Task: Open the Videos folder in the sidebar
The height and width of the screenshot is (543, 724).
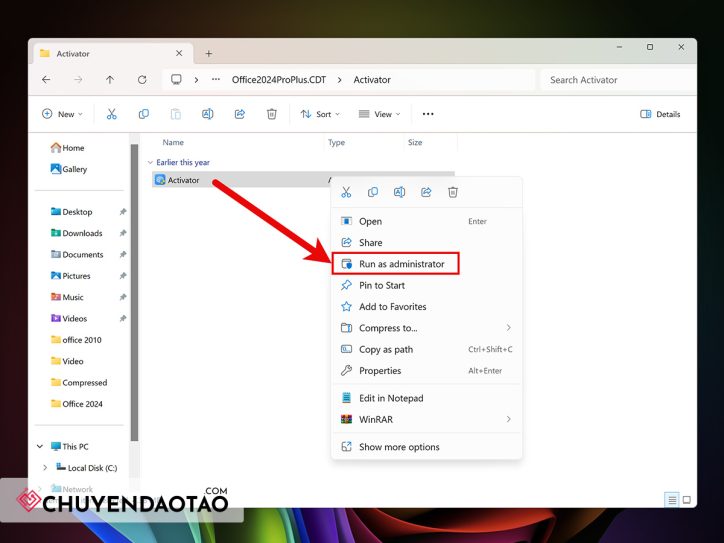Action: pyautogui.click(x=69, y=319)
